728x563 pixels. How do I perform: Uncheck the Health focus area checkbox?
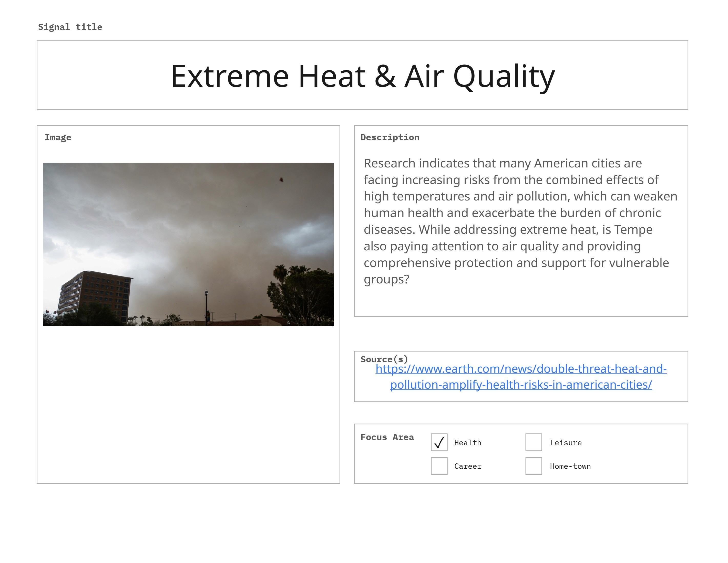439,442
